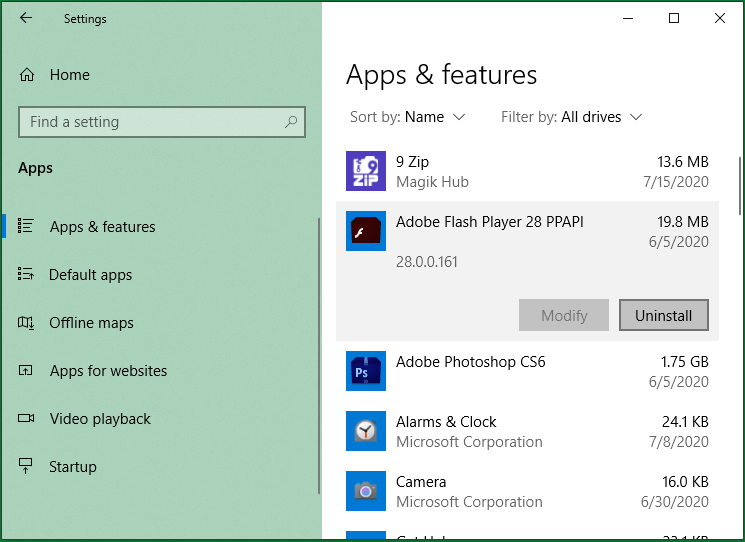Click the Adobe Photoshop CS6 icon
This screenshot has height=542, width=745.
pyautogui.click(x=365, y=371)
